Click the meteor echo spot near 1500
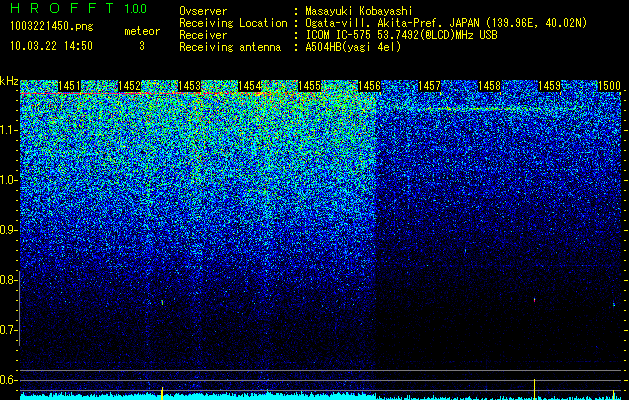The image size is (629, 400). click(x=613, y=305)
